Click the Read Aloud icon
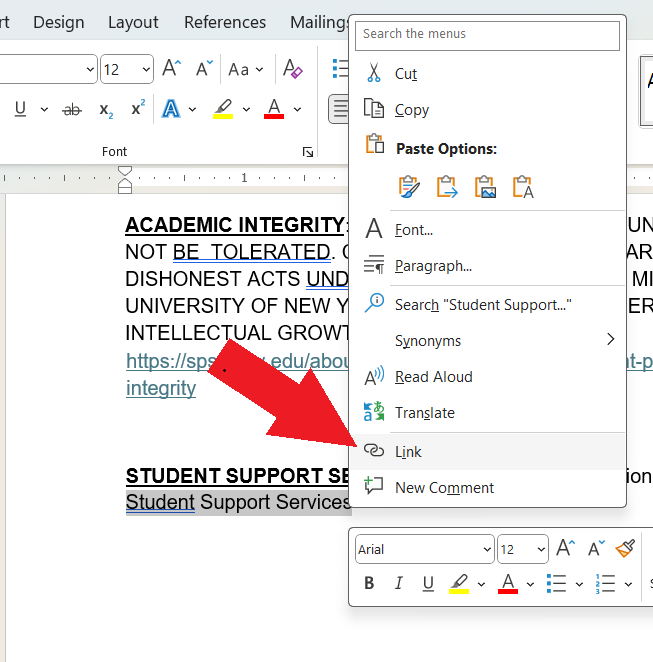 pyautogui.click(x=374, y=376)
